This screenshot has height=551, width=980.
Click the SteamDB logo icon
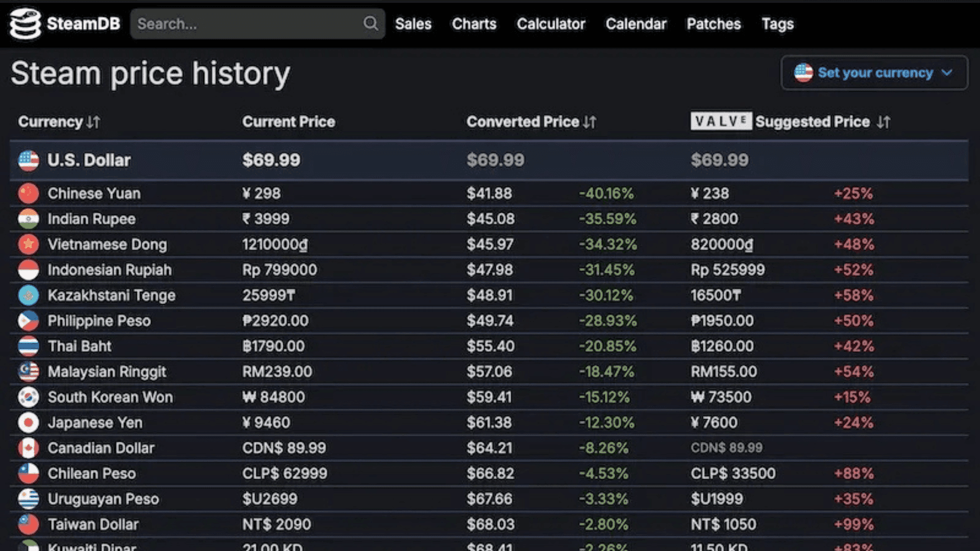pyautogui.click(x=24, y=23)
